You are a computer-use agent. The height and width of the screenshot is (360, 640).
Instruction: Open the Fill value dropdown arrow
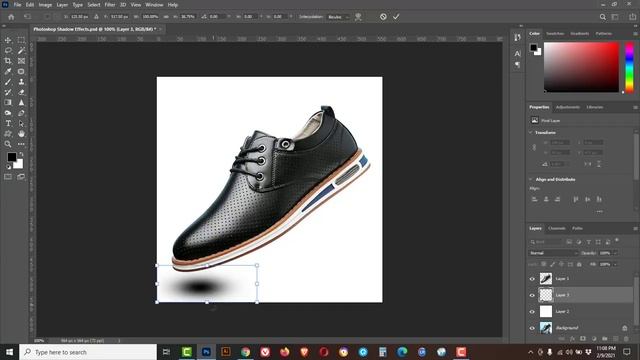[x=615, y=264]
